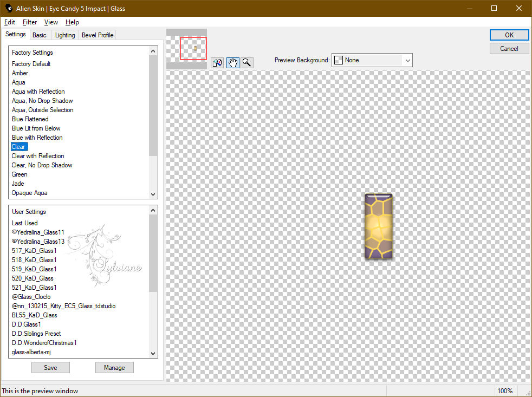Select the hand pan tool

232,63
